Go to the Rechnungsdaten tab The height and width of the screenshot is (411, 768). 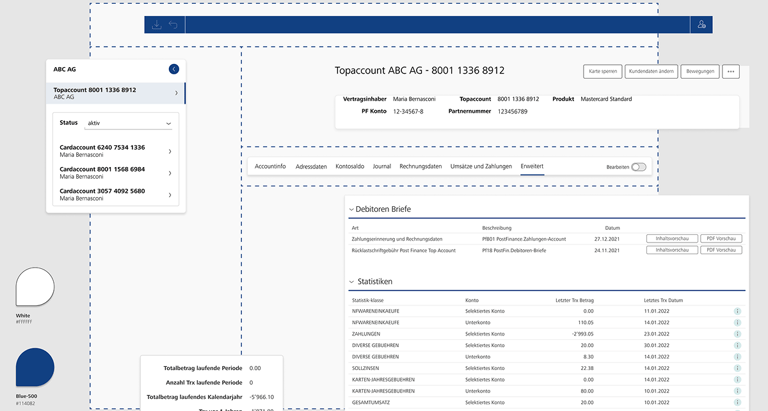420,167
